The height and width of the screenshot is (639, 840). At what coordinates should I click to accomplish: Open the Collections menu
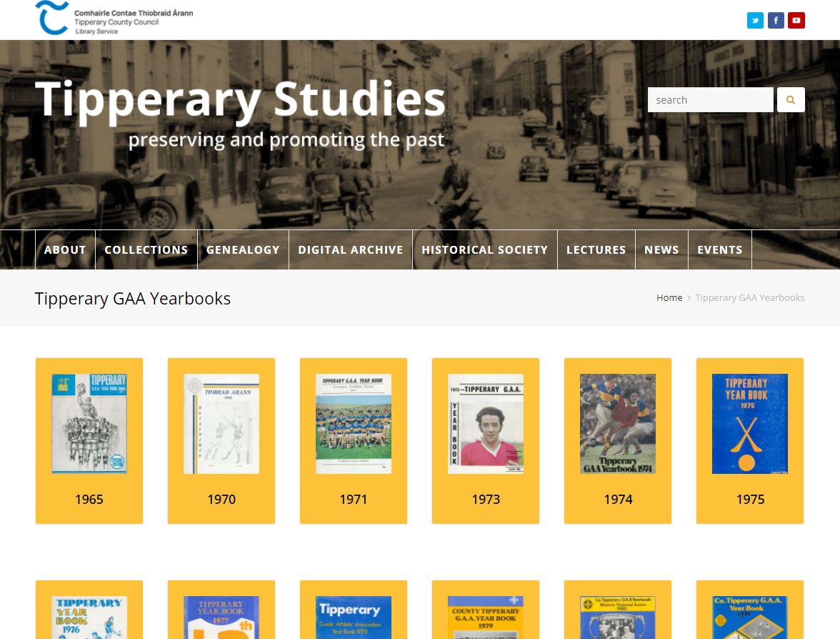(x=146, y=249)
